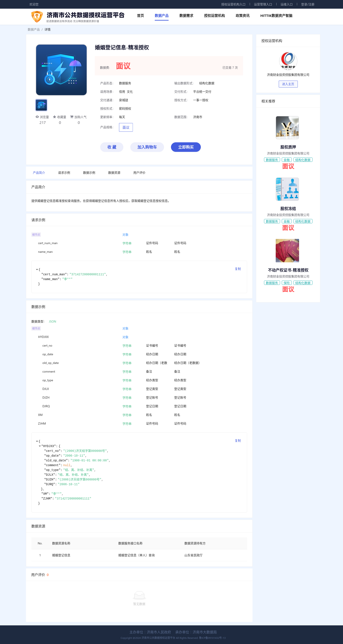Click the 进入主页 button
Viewport: 343px width, 644px height.
click(288, 84)
